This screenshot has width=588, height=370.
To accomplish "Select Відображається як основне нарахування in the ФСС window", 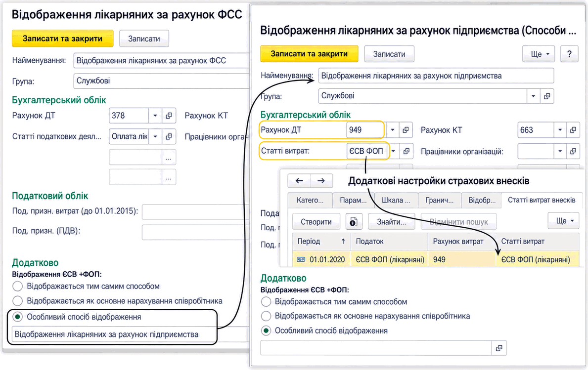I will point(17,301).
